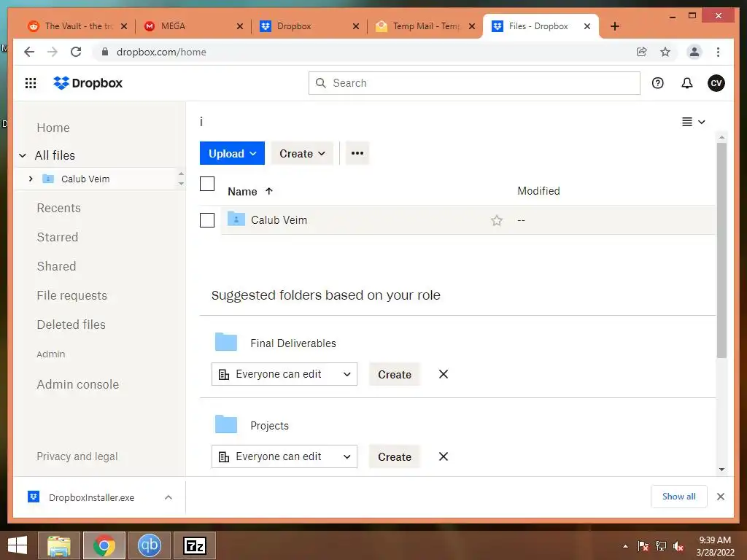
Task: Open Recents in sidebar
Action: pos(58,208)
